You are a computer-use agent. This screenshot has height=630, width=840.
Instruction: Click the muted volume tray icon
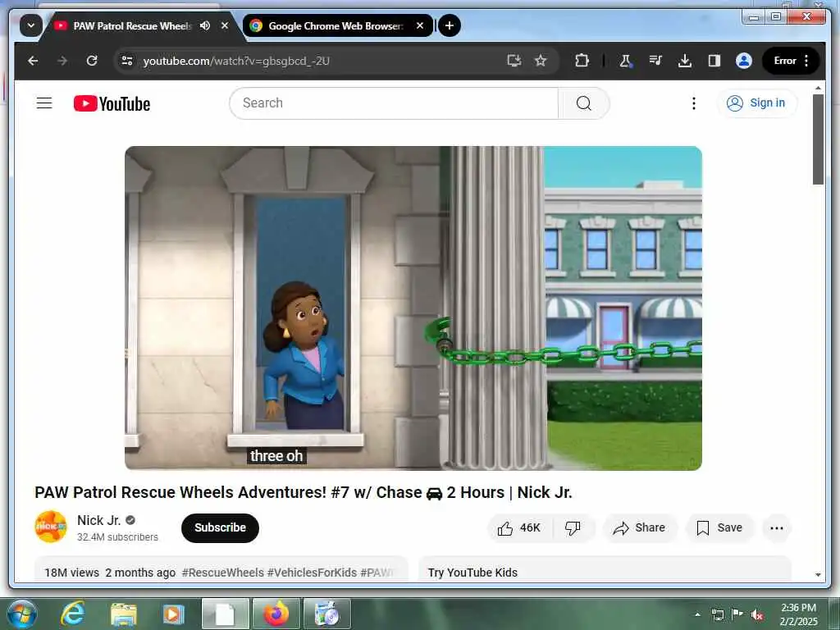click(x=757, y=614)
